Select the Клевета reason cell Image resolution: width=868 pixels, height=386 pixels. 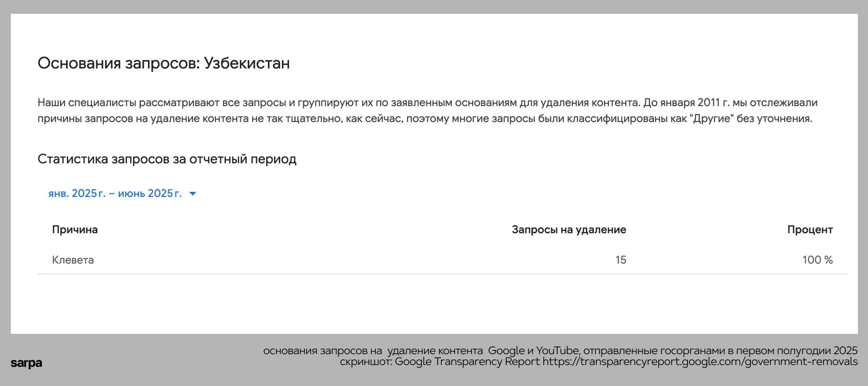click(x=73, y=260)
